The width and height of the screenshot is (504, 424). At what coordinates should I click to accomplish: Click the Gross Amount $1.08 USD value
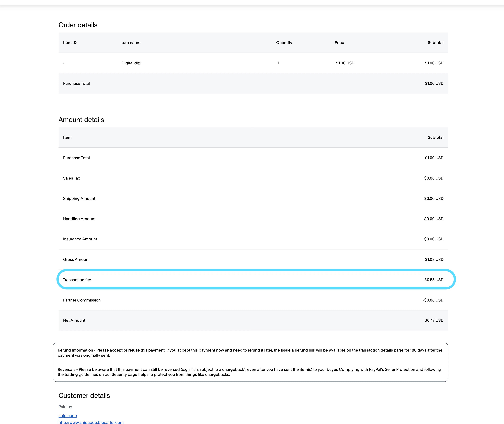434,259
